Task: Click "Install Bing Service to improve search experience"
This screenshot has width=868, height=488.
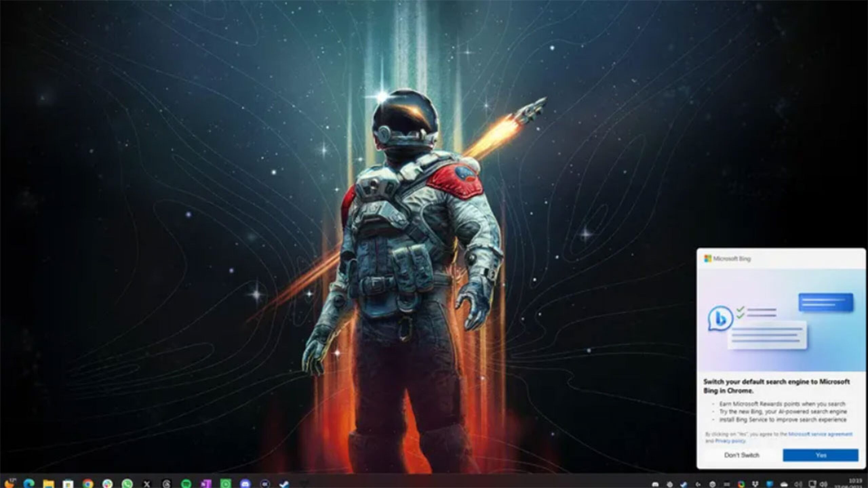Action: coord(783,420)
